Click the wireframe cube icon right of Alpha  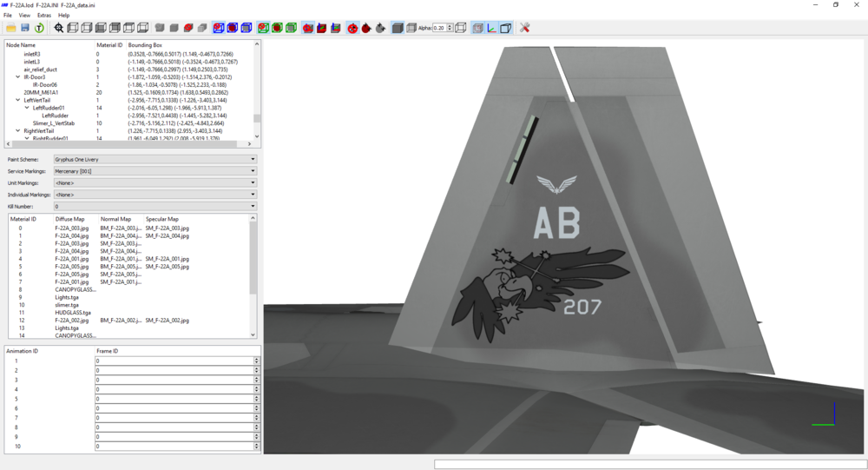(461, 28)
